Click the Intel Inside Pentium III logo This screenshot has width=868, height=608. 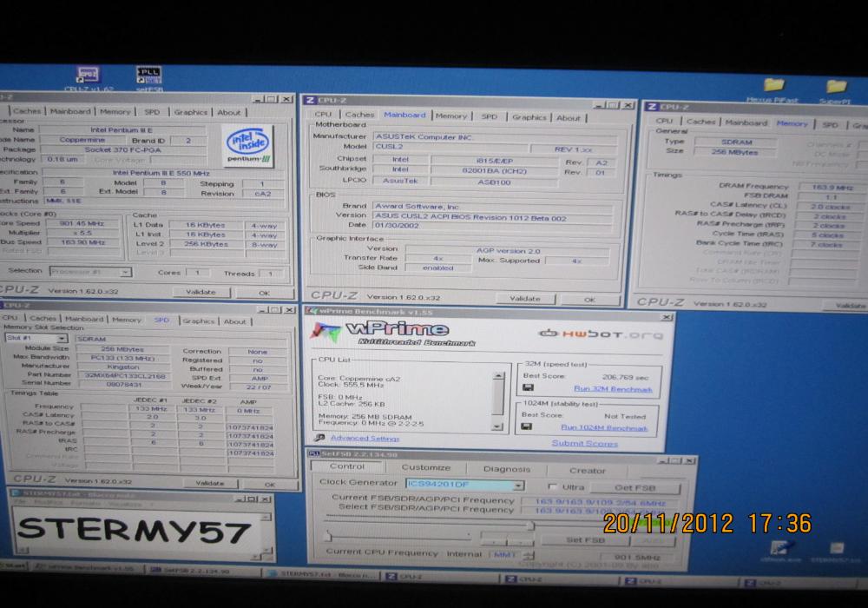[249, 146]
